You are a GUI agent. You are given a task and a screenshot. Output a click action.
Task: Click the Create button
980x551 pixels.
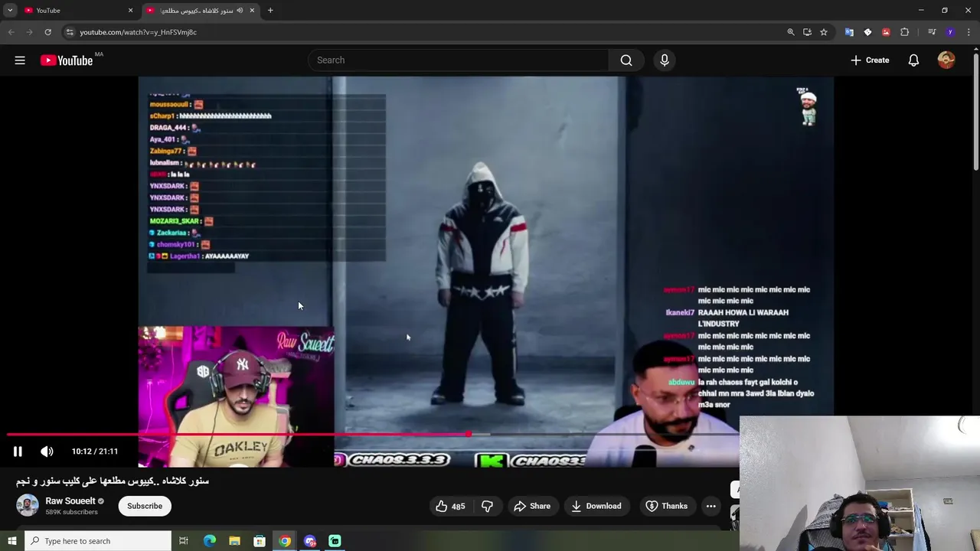pyautogui.click(x=870, y=60)
